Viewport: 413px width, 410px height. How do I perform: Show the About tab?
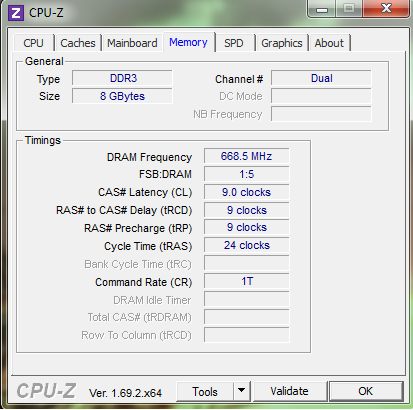point(329,43)
